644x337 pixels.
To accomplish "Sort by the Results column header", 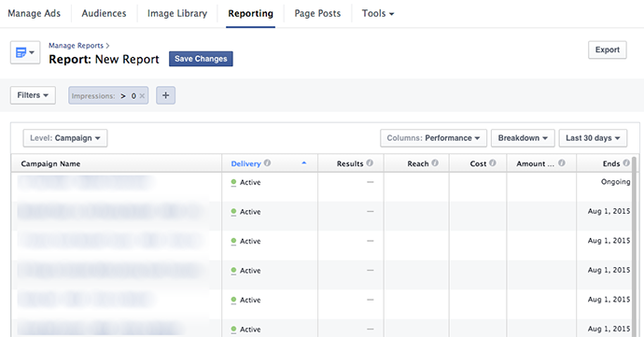I will 350,163.
